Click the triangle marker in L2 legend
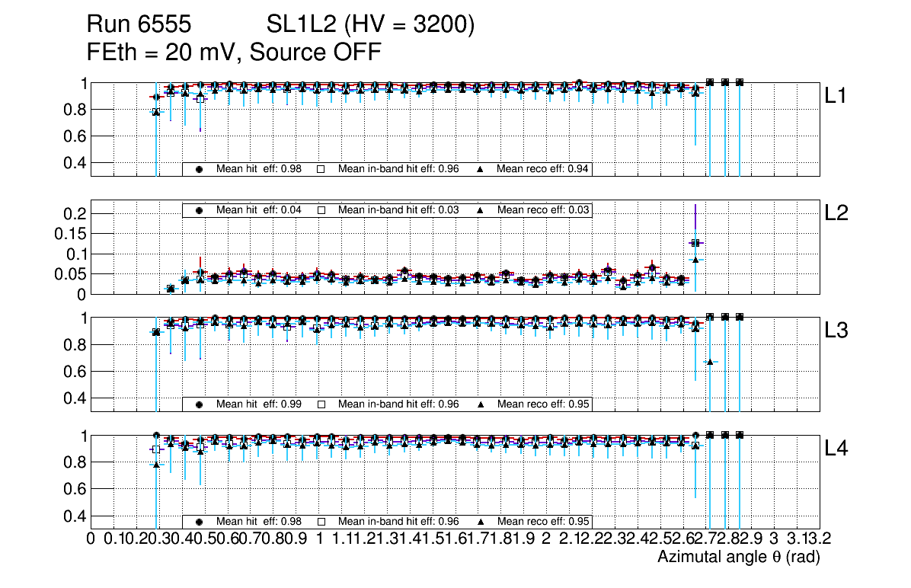911x588 pixels. 481,210
